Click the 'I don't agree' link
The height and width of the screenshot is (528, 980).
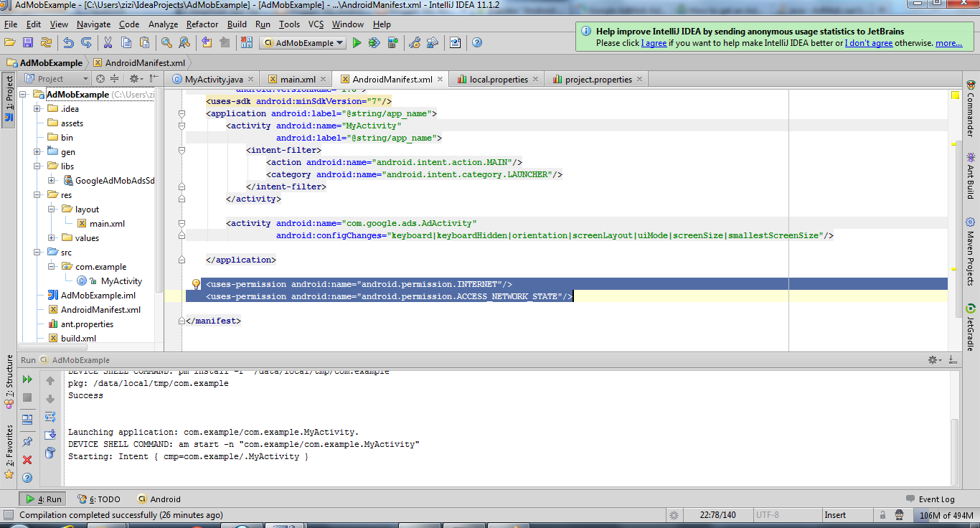point(869,43)
